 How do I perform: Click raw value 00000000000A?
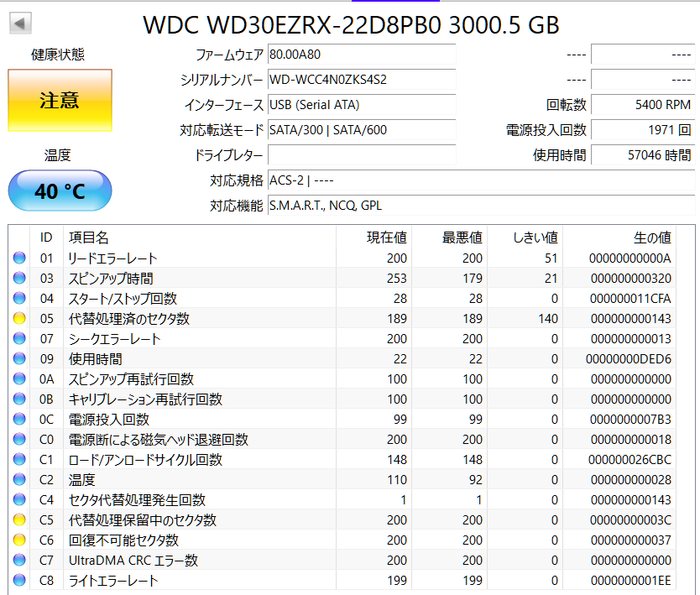[x=629, y=258]
